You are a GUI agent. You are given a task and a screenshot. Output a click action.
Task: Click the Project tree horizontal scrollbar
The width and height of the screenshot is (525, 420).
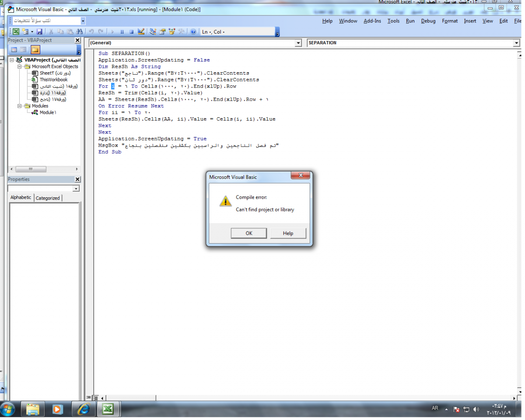(44, 169)
